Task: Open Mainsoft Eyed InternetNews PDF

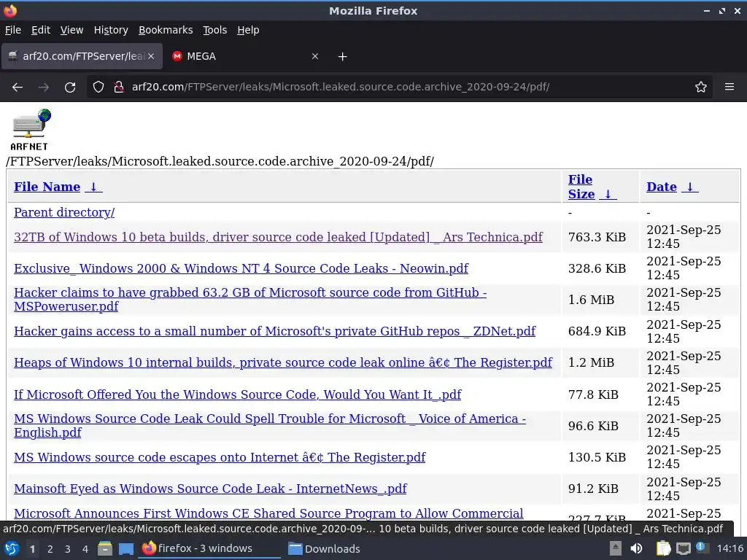Action: (x=211, y=489)
